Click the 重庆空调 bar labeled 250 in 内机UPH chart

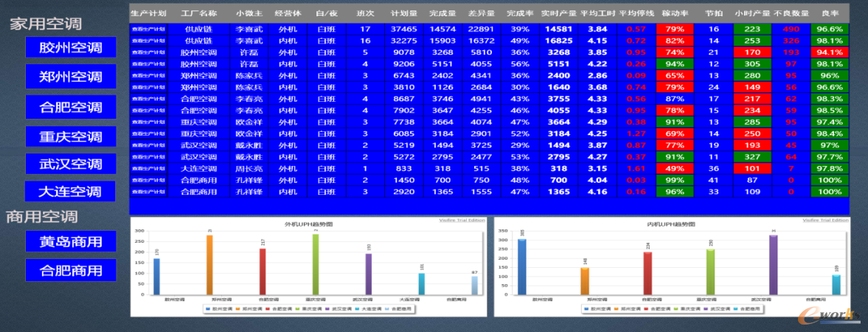710,272
